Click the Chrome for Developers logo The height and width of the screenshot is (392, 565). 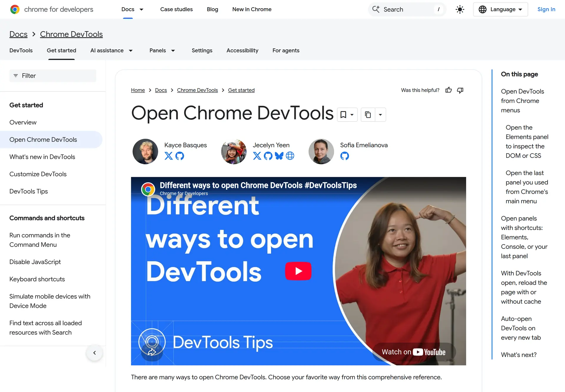51,9
